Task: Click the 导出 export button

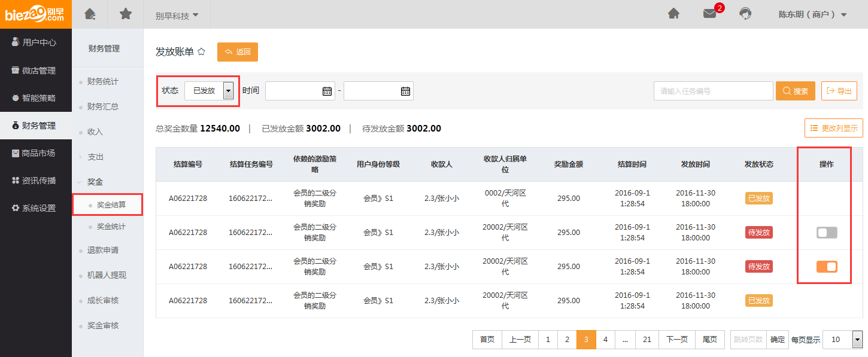Action: [x=839, y=91]
